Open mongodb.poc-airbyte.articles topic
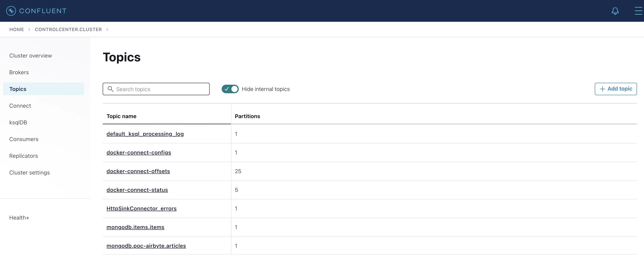644x258 pixels. coord(146,246)
